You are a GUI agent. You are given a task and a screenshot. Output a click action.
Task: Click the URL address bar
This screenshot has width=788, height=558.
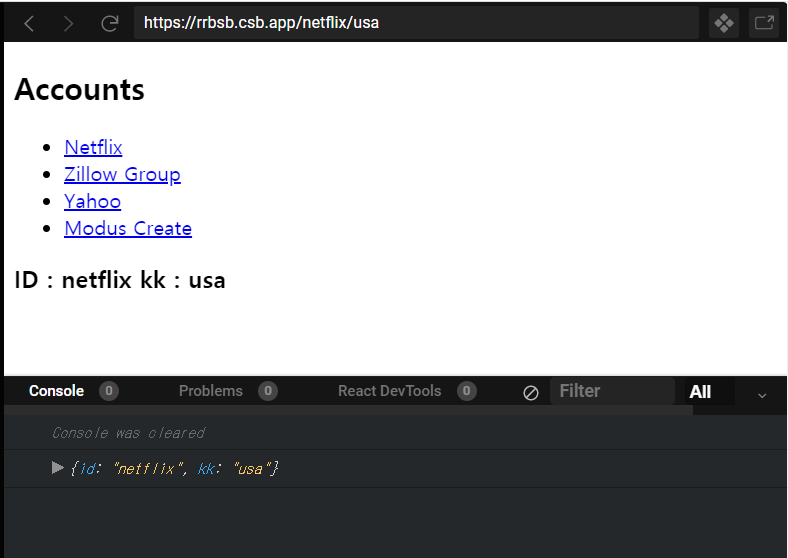(416, 23)
